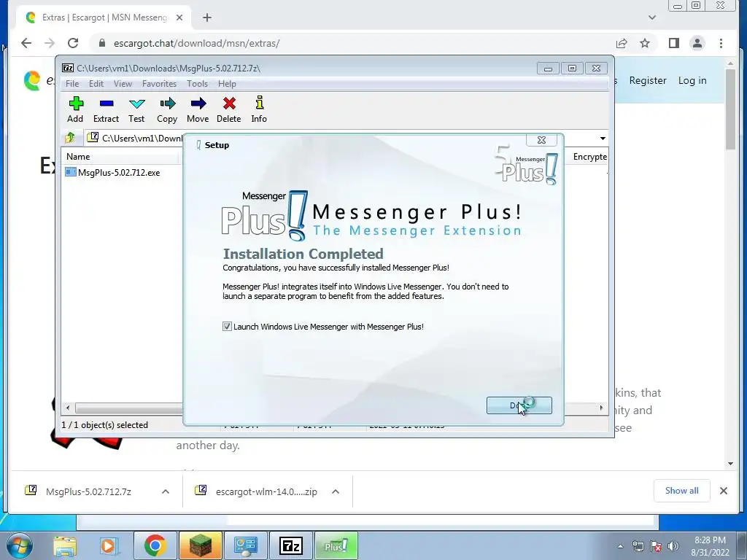Go up one folder in 7-Zip

[70, 138]
